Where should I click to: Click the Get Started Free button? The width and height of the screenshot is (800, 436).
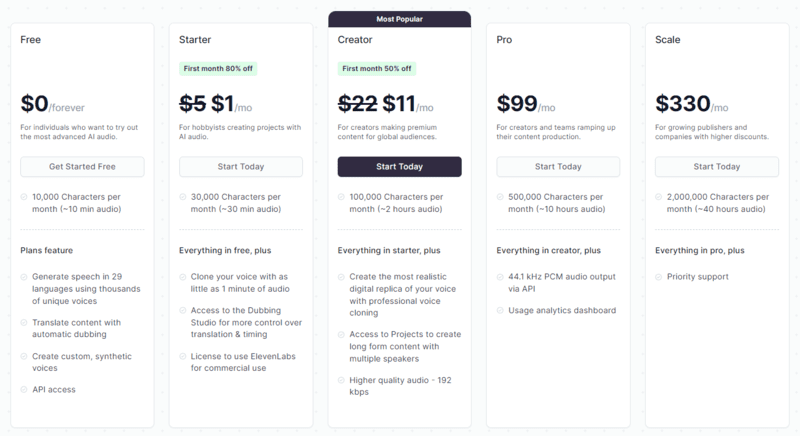pos(82,167)
